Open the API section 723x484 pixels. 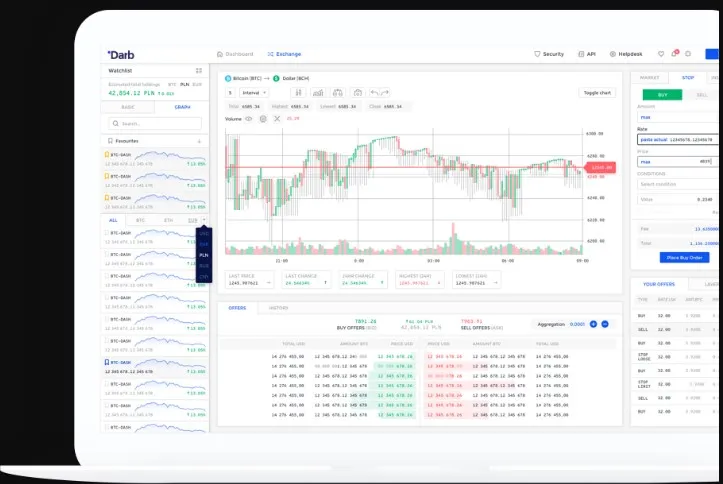(587, 54)
